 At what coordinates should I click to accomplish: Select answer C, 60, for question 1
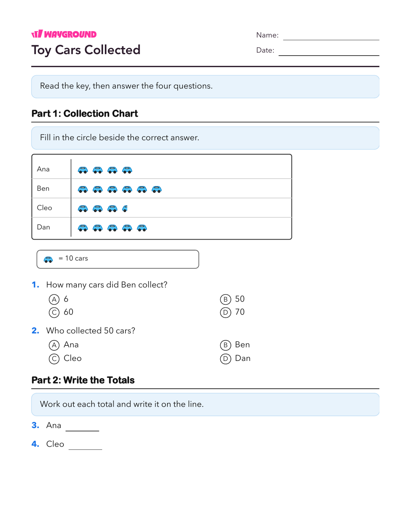tap(54, 312)
